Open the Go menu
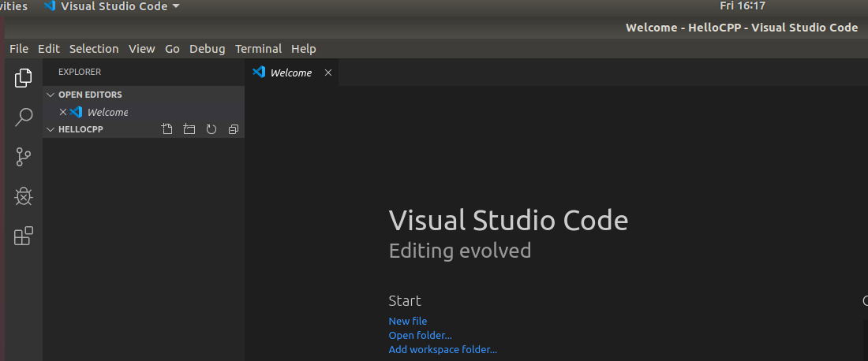 click(172, 49)
